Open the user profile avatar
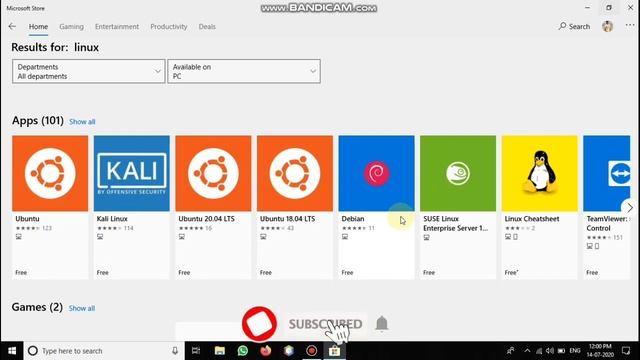This screenshot has width=640, height=360. coord(607,27)
